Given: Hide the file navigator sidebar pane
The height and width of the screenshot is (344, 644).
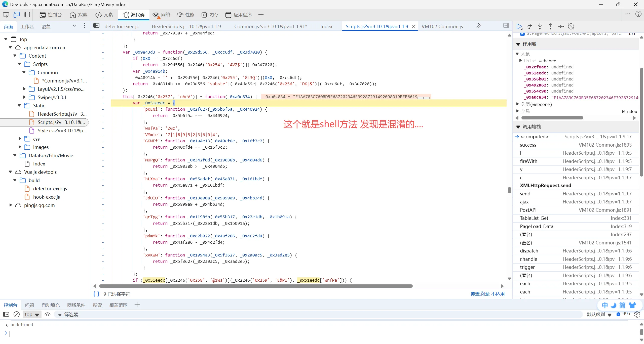Looking at the screenshot, I should [96, 26].
